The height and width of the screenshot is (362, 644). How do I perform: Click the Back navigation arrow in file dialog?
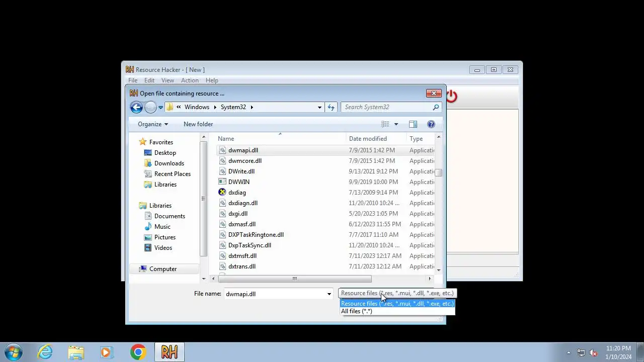pyautogui.click(x=136, y=107)
